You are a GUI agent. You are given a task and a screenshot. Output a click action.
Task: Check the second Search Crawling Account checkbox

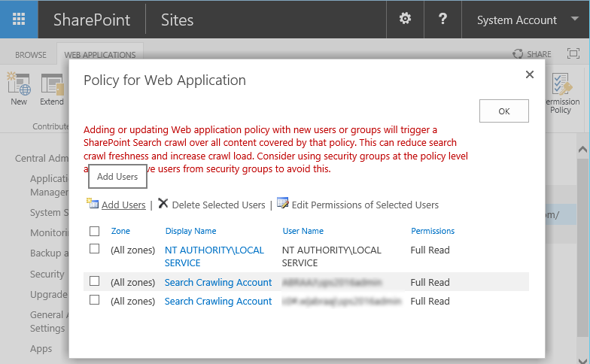click(95, 300)
